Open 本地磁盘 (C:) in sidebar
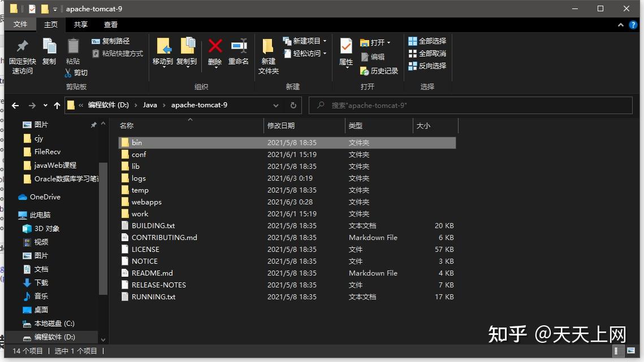Screen dimensions: 644x362 click(49, 324)
